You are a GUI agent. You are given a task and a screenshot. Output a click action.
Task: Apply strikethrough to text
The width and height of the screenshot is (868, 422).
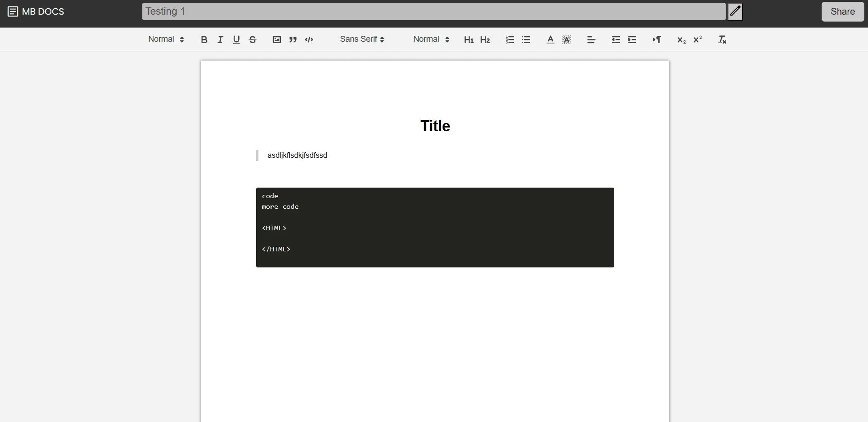click(x=252, y=39)
